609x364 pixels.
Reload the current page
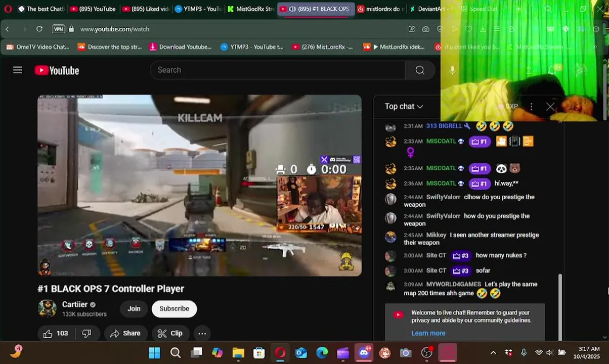click(x=39, y=29)
